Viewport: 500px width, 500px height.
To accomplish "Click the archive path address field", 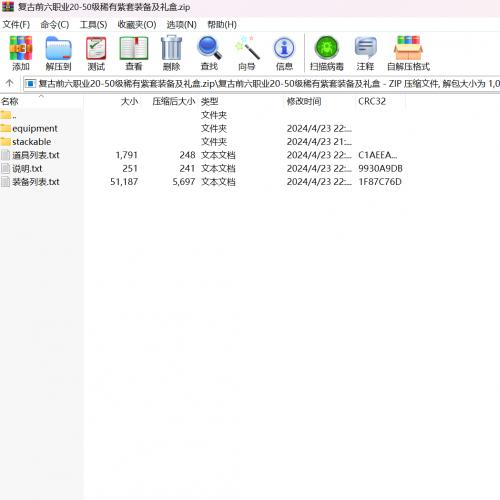I will (262, 83).
